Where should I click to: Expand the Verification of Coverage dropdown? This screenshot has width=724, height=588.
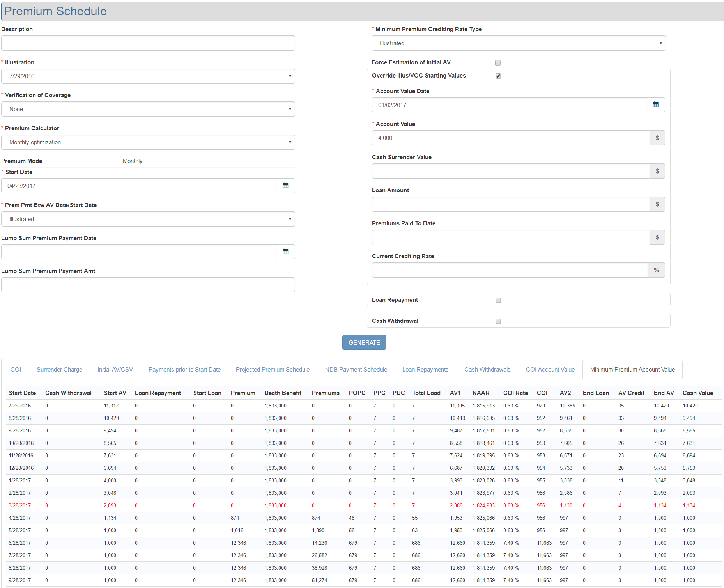148,109
